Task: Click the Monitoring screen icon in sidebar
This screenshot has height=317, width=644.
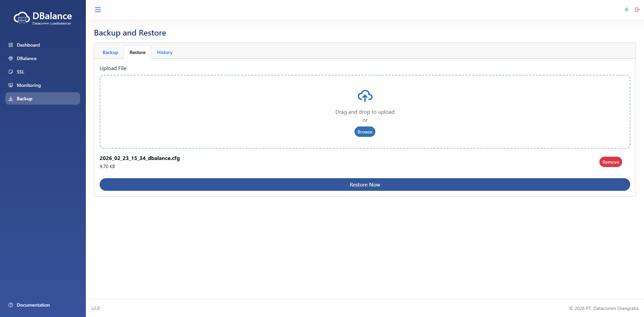Action: (x=11, y=85)
